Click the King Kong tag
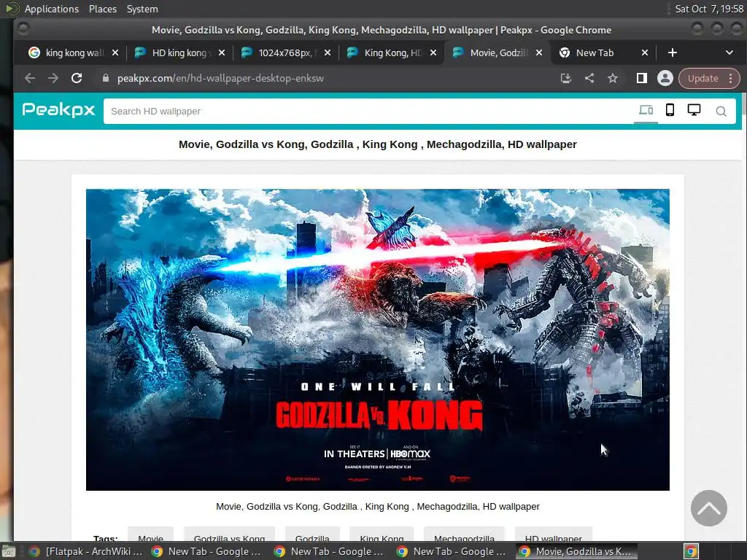The width and height of the screenshot is (747, 560). pyautogui.click(x=382, y=534)
